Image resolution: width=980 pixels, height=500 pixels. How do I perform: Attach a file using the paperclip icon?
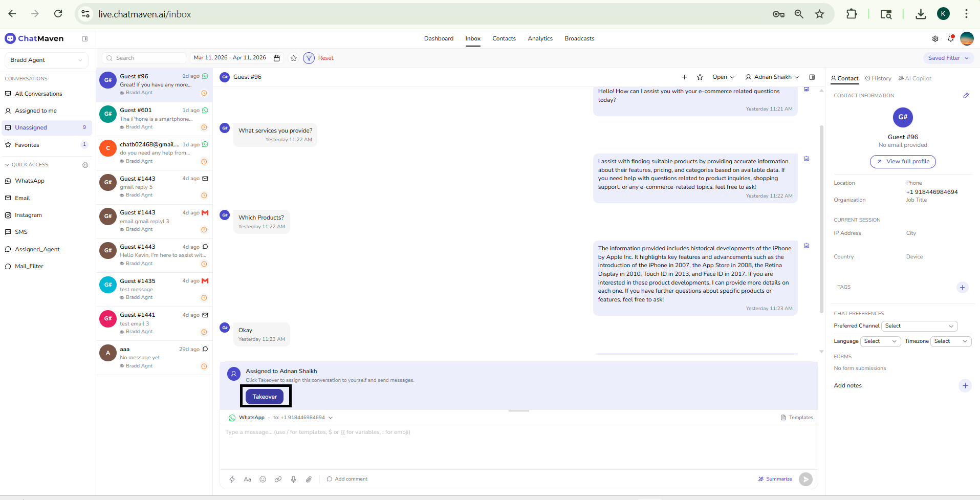click(x=309, y=479)
